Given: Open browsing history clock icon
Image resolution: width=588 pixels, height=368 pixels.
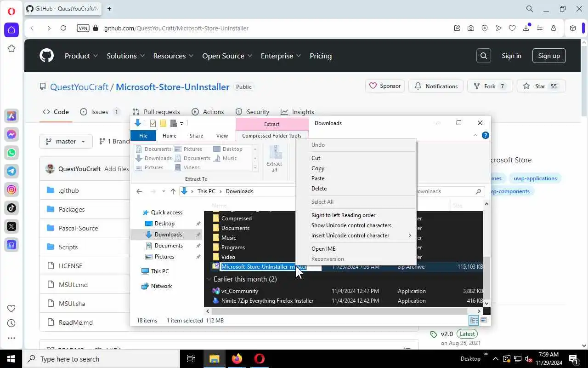Looking at the screenshot, I should coord(11,323).
